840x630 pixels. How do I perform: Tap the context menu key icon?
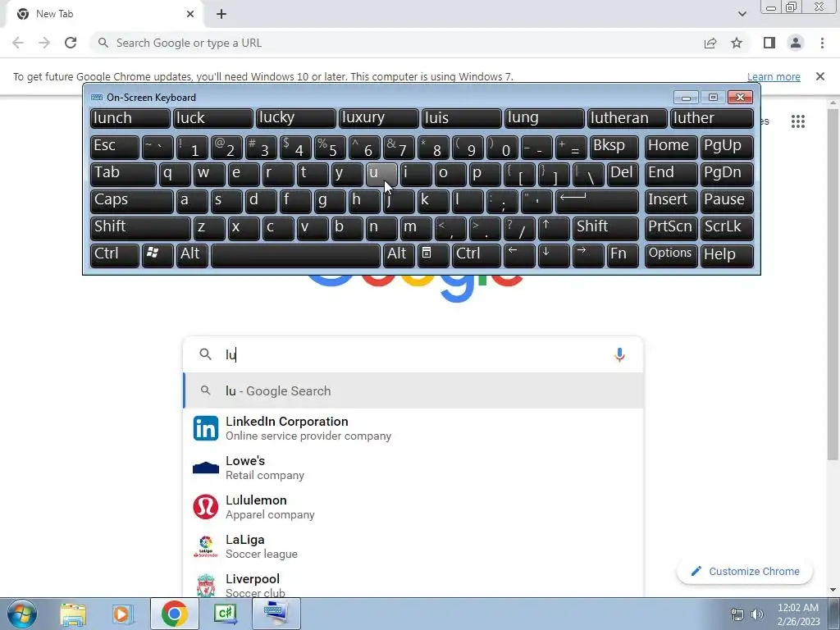click(433, 255)
